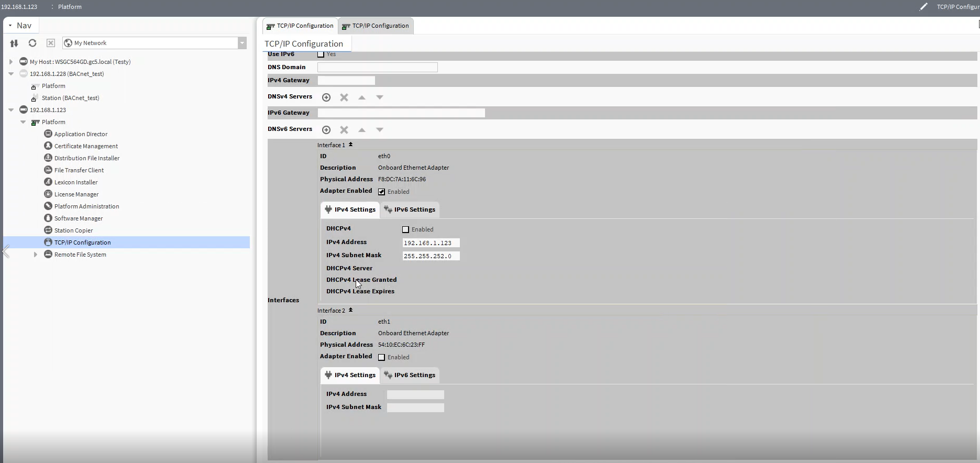Viewport: 980px width, 463px height.
Task: Click the IPv4 Gateway input field
Action: click(x=346, y=81)
